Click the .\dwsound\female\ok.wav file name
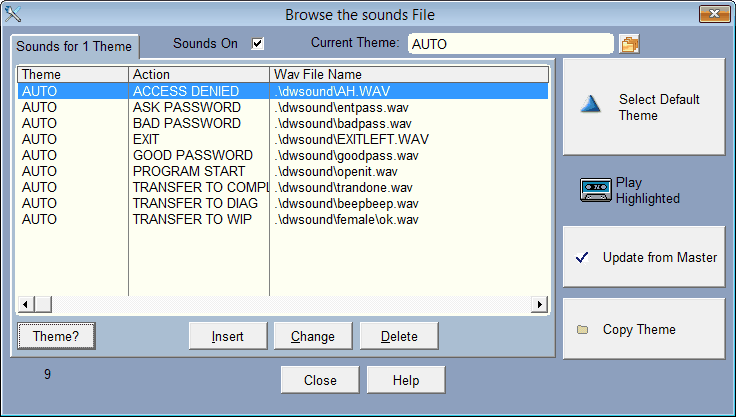736x417 pixels. coord(346,219)
